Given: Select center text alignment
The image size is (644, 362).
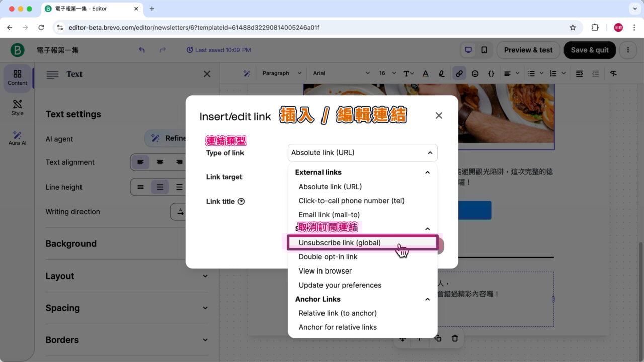Looking at the screenshot, I should 160,162.
